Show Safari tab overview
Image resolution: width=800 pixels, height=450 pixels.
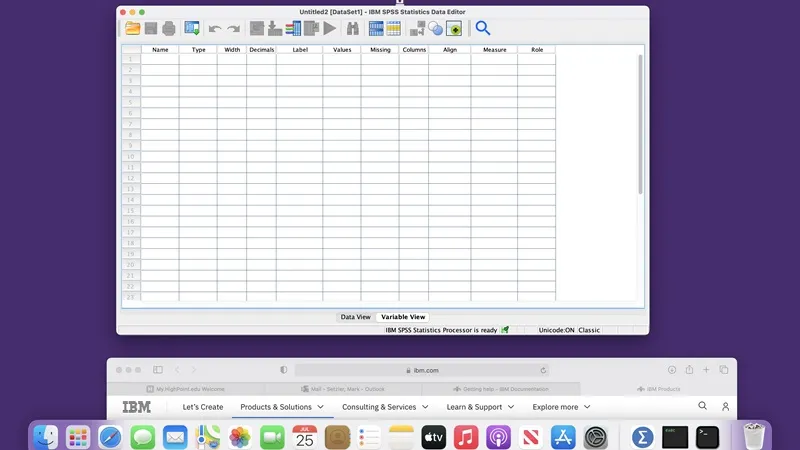pos(723,369)
